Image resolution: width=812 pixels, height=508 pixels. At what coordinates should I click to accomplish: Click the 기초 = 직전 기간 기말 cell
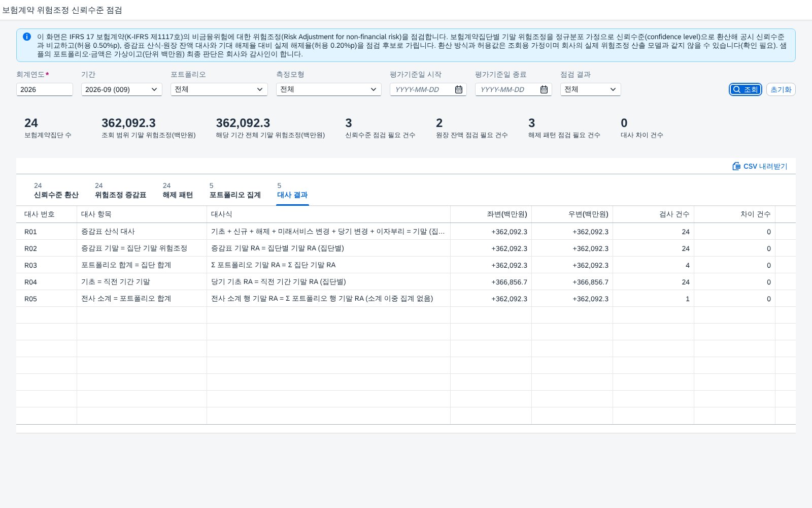[142, 282]
